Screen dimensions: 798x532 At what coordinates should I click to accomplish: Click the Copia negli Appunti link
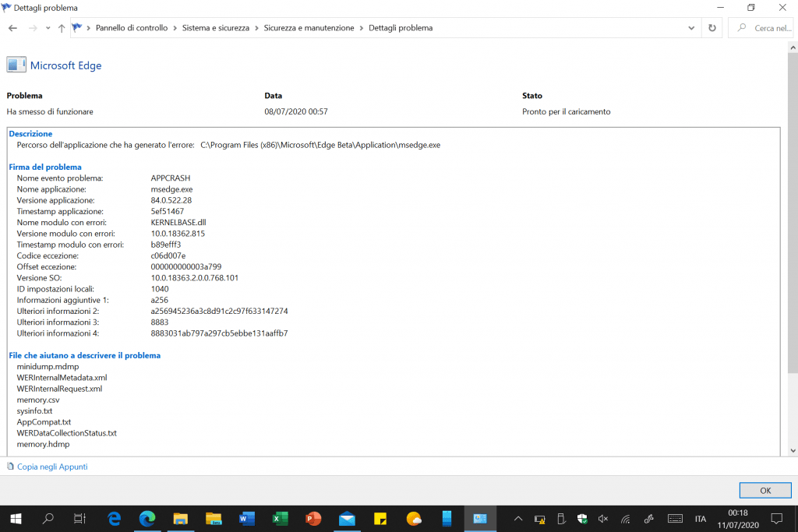pos(51,467)
